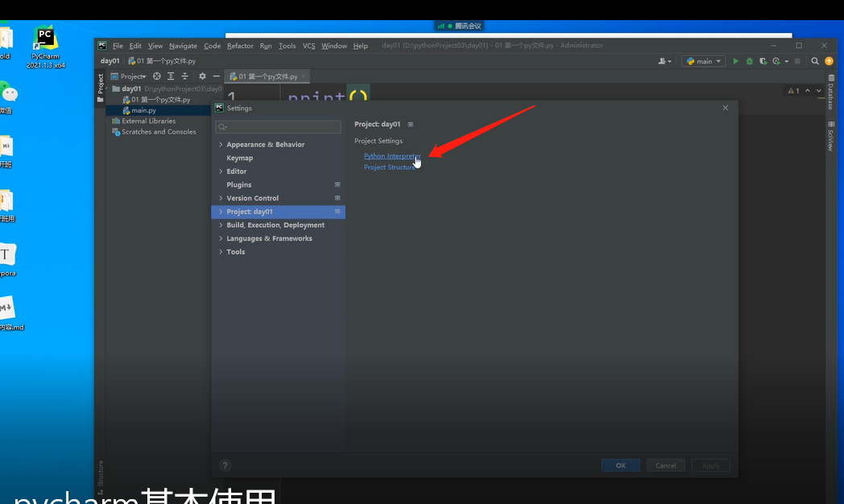
Task: Open the Project Structure settings link
Action: click(390, 167)
